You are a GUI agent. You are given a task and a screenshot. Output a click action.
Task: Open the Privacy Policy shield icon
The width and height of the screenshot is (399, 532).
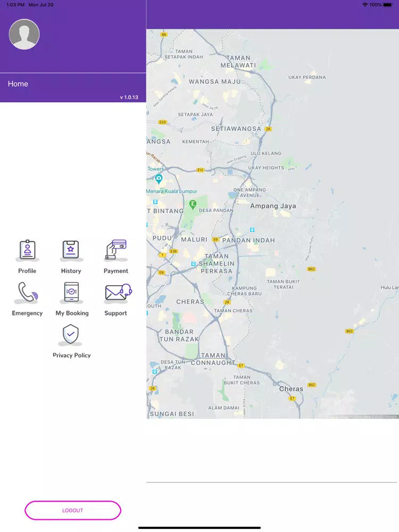point(71,334)
